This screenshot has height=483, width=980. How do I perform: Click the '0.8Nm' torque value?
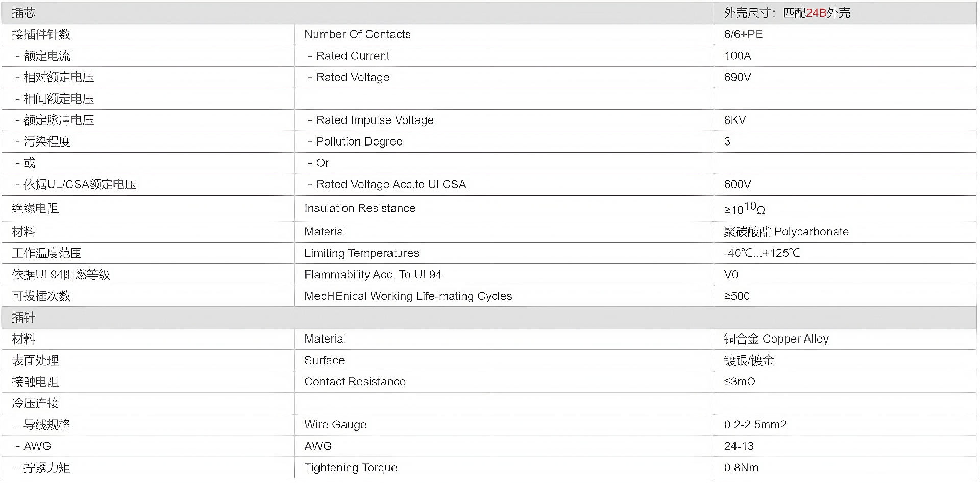[x=741, y=468]
